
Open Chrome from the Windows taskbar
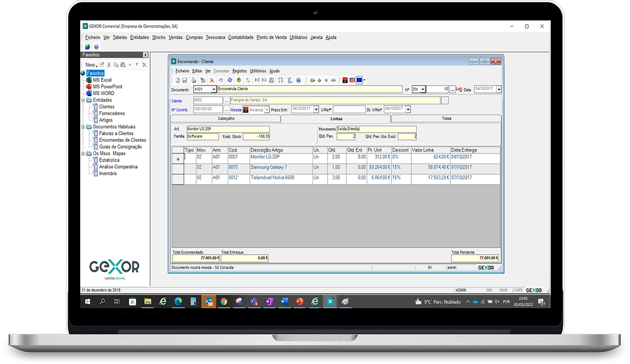(x=224, y=301)
